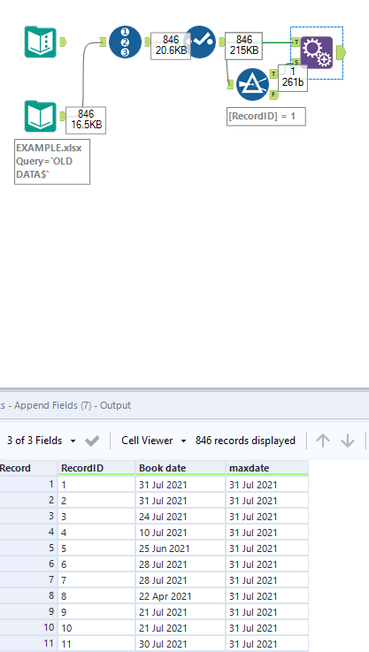Select Book date cell 25 Jun 2021
The height and width of the screenshot is (652, 369).
tap(180, 548)
